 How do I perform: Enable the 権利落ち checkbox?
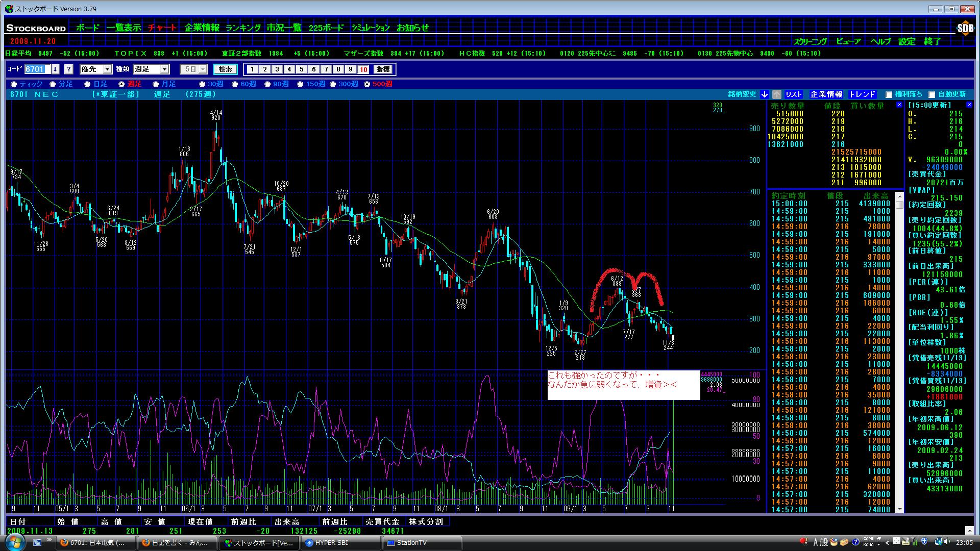[x=889, y=94]
